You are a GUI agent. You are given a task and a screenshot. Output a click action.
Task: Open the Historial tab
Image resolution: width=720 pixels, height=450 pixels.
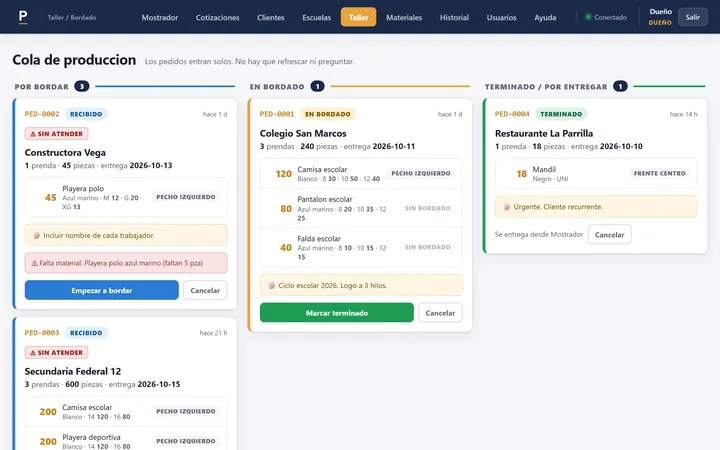[454, 17]
